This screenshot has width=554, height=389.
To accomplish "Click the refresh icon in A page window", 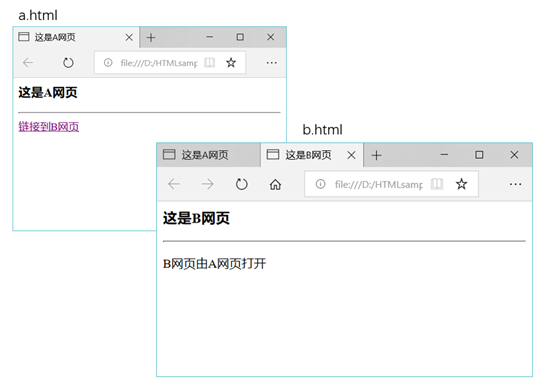I will click(68, 63).
